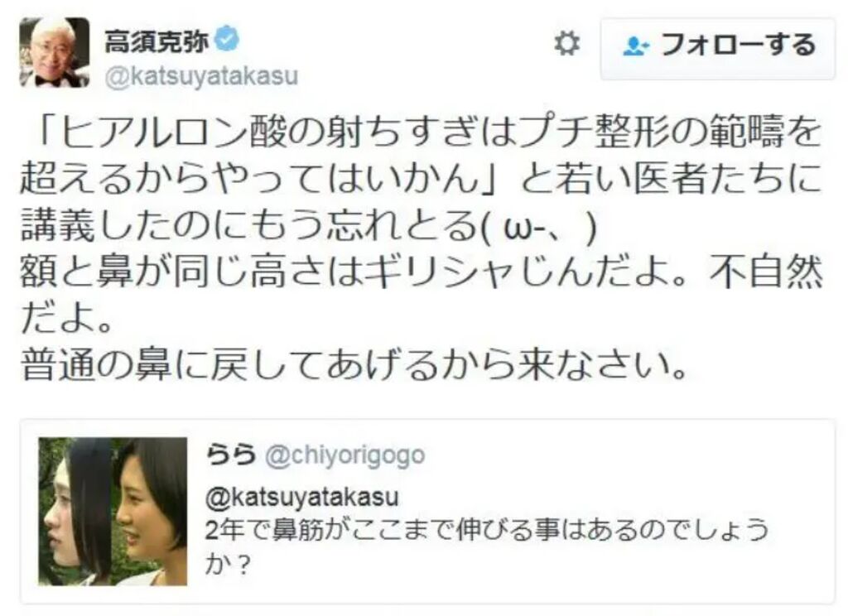This screenshot has height=616, width=848.
Task: Click tweet line 普通の鼻に戻してあげるから来なさい
Action: pyautogui.click(x=354, y=365)
